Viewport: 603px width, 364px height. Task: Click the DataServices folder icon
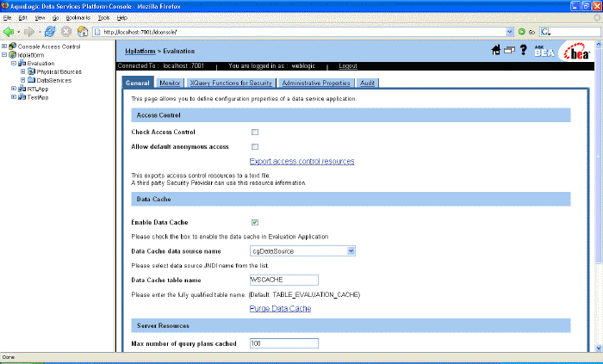(x=32, y=80)
